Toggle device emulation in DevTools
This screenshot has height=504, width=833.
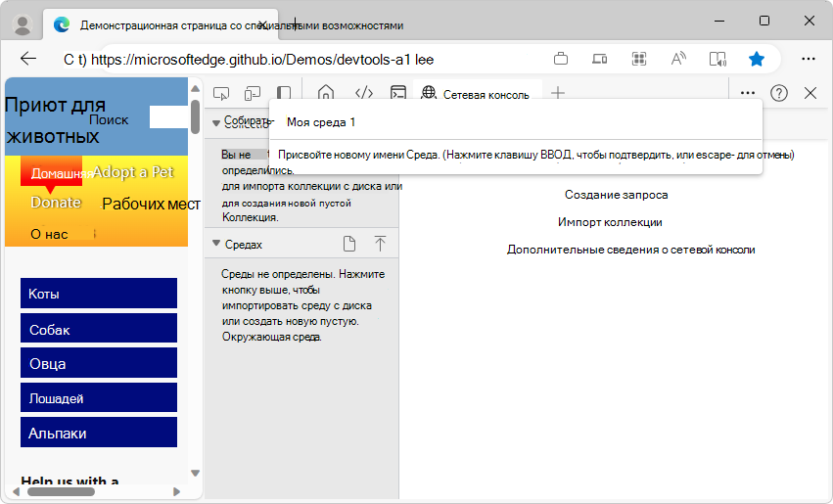point(253,94)
